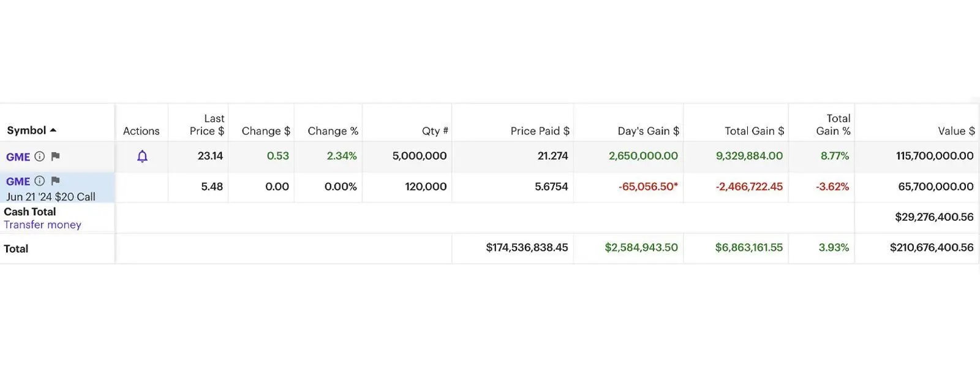Click the flag icon on GME option row
Viewport: 980px width, 368px height.
tap(55, 181)
